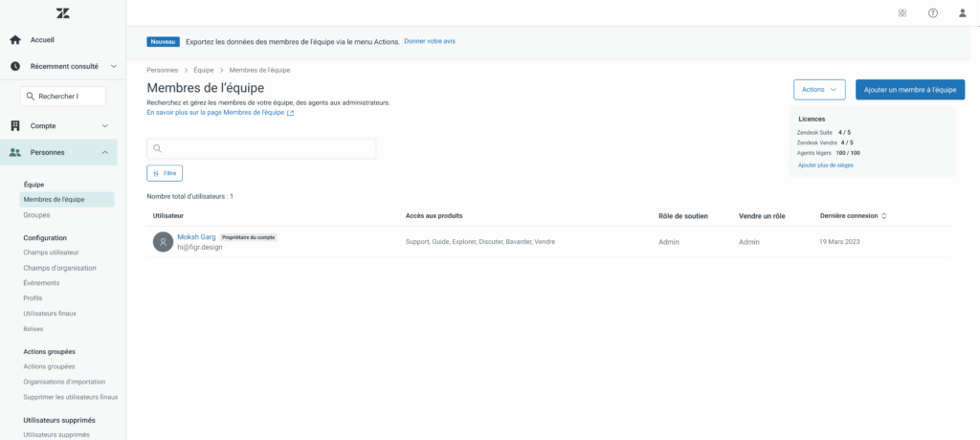This screenshot has height=440, width=980.
Task: Open the Filtre button
Action: tap(165, 173)
